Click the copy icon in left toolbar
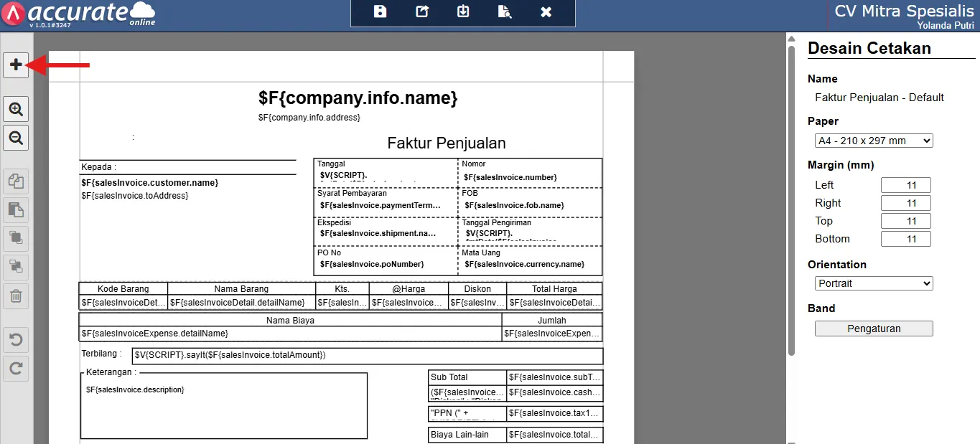The image size is (980, 444). [x=16, y=181]
